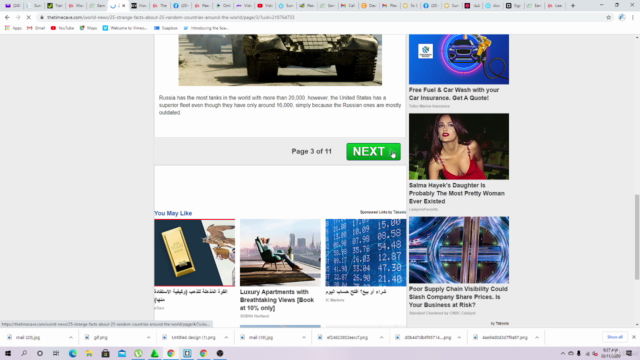Viewport: 640px width, 360px height.
Task: Open Cortana from the taskbar
Action: pos(40,353)
